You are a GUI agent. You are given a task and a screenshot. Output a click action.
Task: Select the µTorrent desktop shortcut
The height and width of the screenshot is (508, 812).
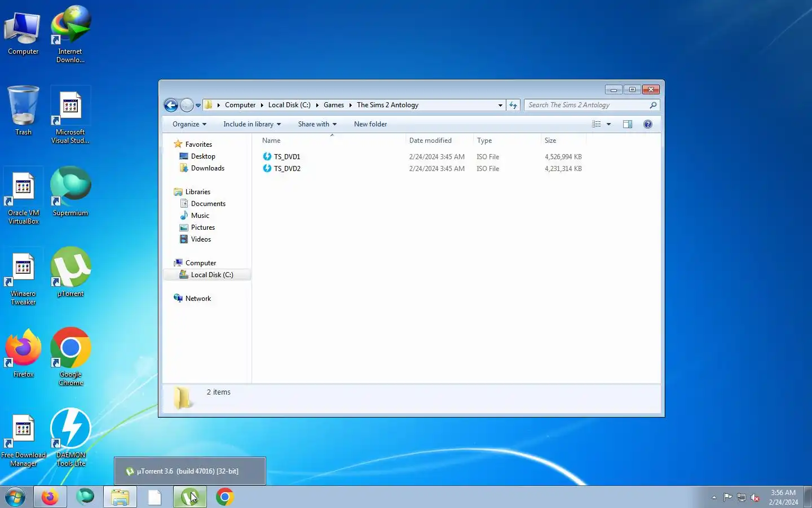(70, 273)
